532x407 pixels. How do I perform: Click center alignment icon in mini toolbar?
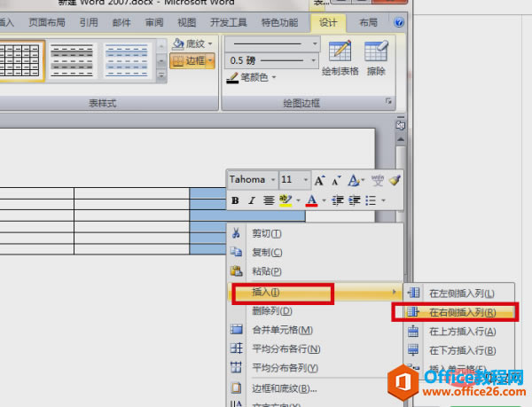click(269, 200)
